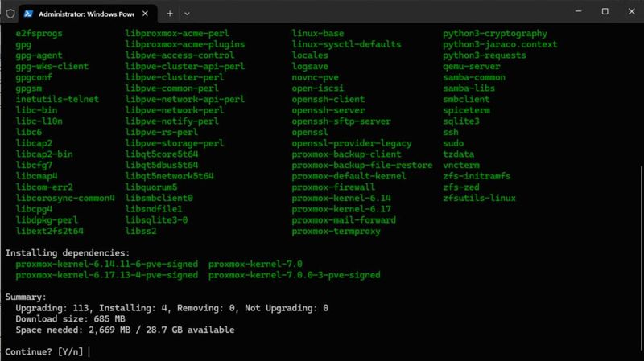Click the 'Download size: 685 MB' line
This screenshot has height=361, width=644.
pos(71,318)
